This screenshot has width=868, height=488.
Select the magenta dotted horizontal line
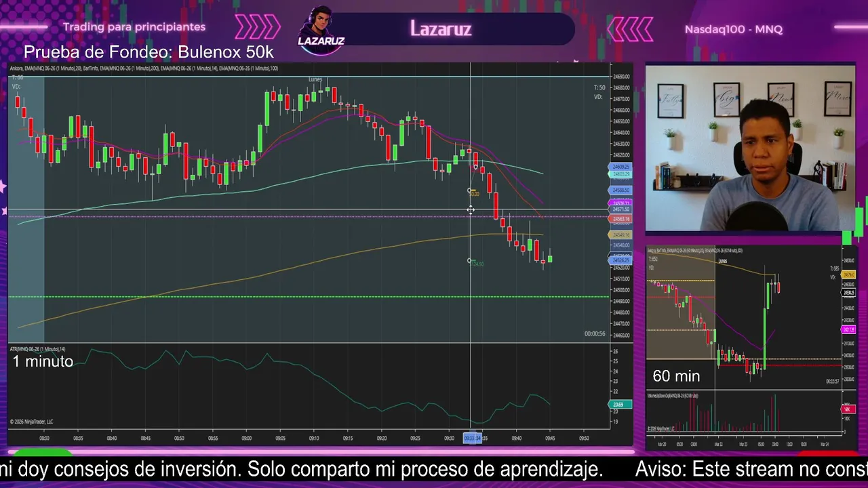[x=309, y=217]
